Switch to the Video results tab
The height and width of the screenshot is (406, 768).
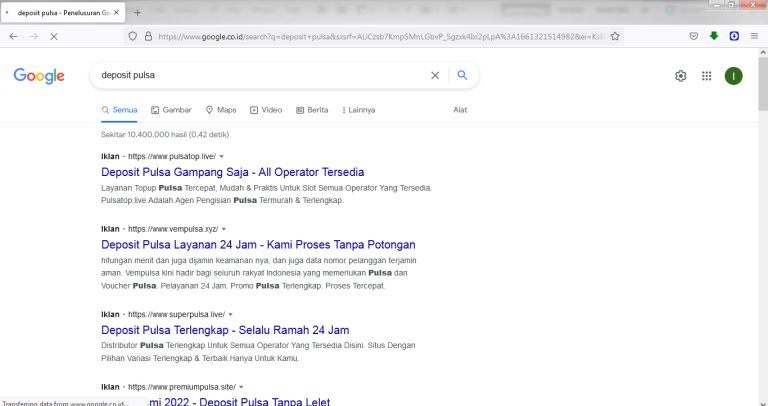(266, 110)
